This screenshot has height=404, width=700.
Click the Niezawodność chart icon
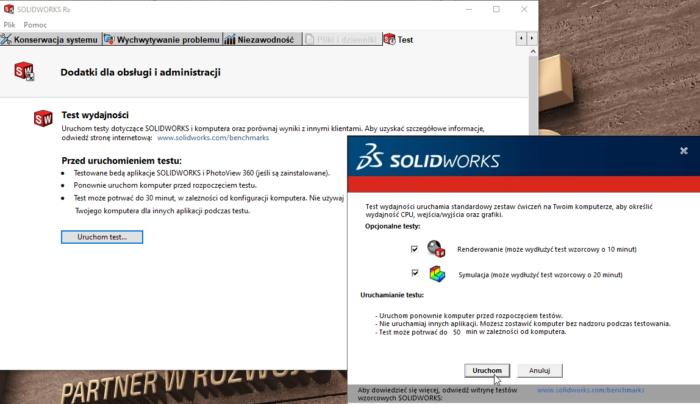pos(230,39)
